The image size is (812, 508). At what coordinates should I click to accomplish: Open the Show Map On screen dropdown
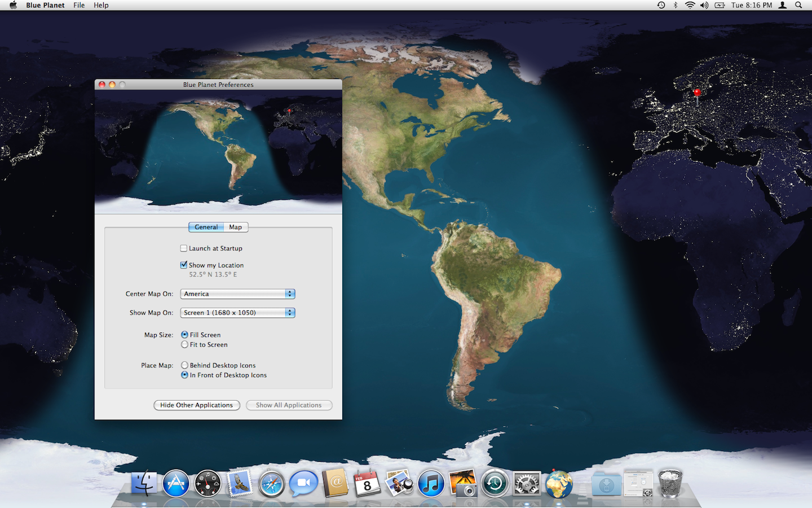pos(237,313)
